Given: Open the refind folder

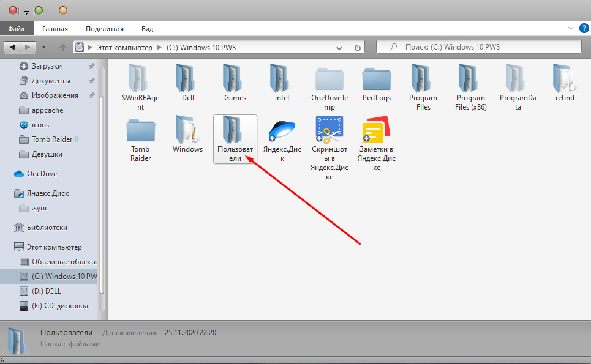Looking at the screenshot, I should 564,78.
